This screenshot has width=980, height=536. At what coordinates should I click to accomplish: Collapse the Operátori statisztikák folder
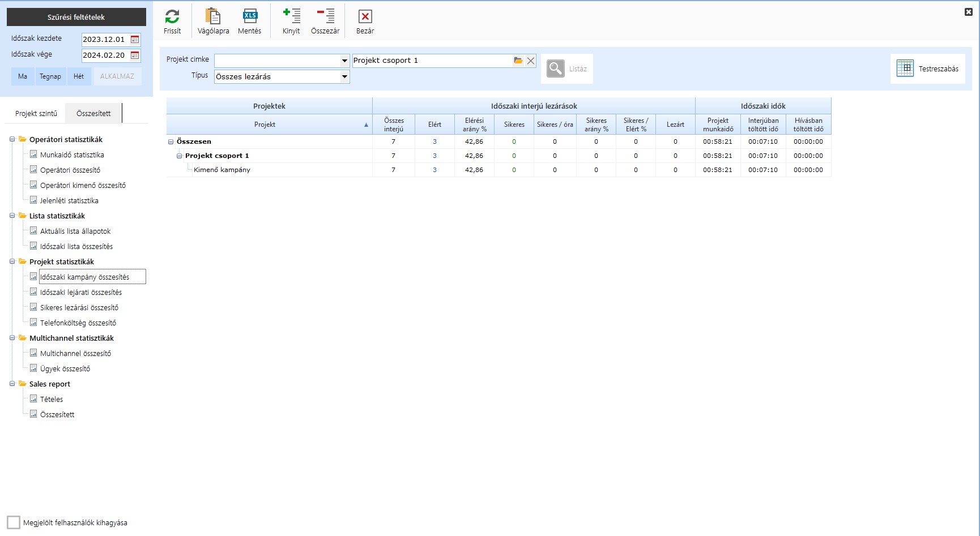(12, 139)
